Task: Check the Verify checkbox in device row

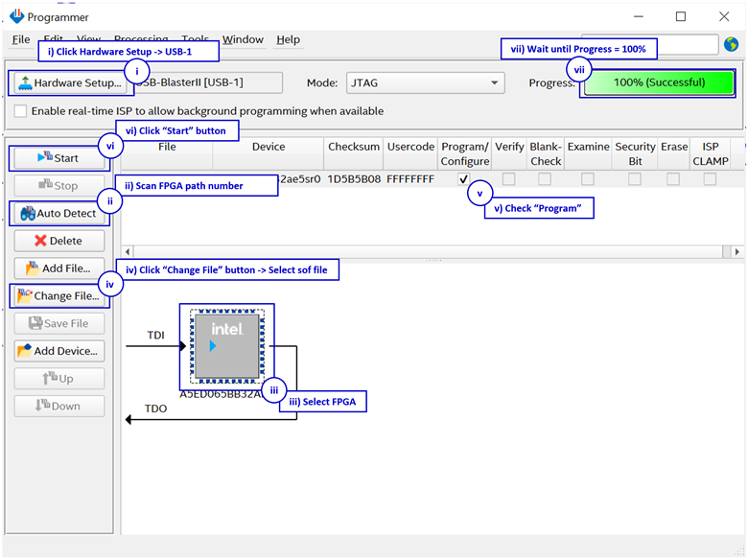Action: tap(509, 179)
